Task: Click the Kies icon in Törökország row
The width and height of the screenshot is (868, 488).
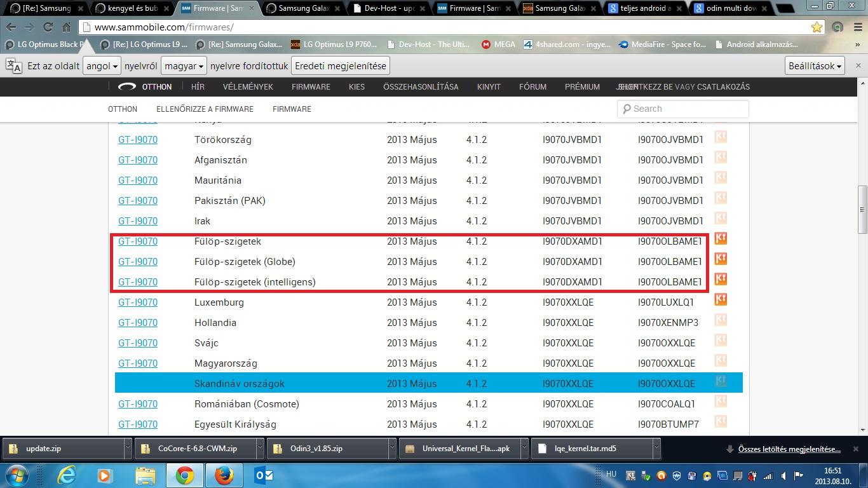Action: tap(721, 137)
